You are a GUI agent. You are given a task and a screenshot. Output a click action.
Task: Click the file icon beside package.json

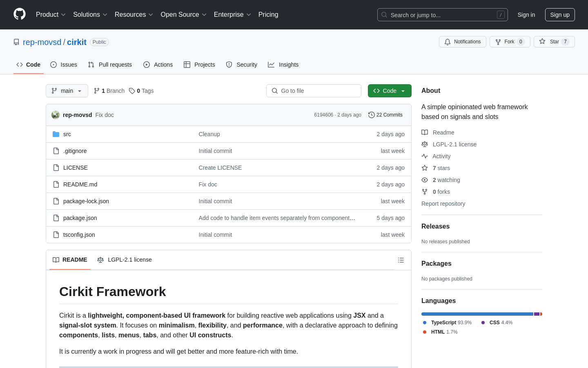(x=56, y=218)
